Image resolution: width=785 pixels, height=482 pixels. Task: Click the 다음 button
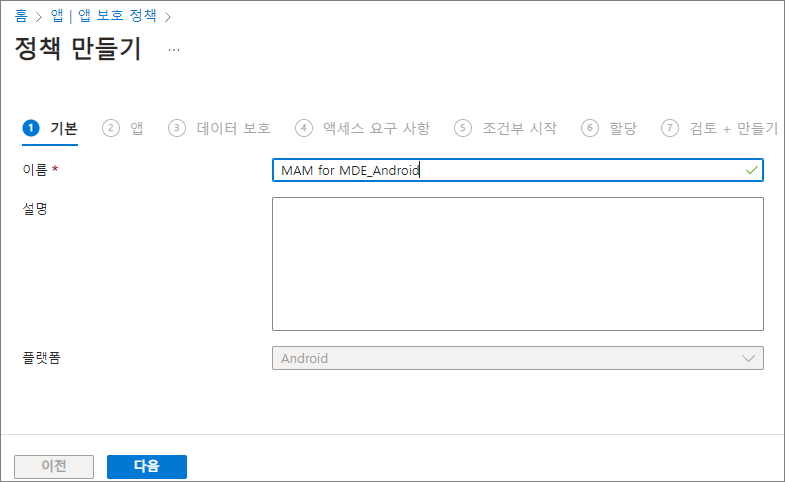[147, 466]
